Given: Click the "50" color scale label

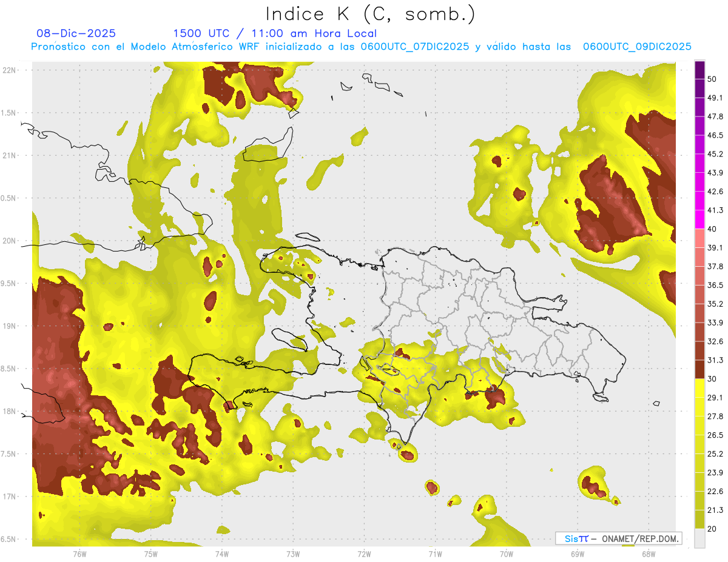Looking at the screenshot, I should (x=712, y=79).
